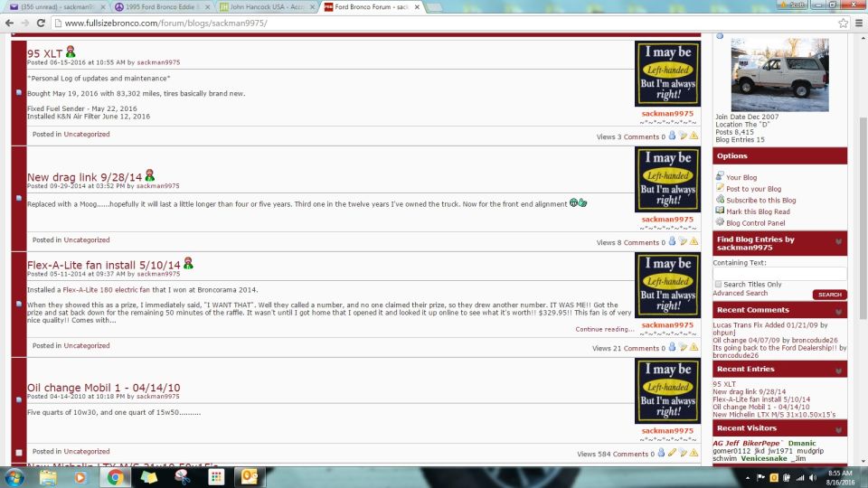Switch to the John Hancock USA tab
The height and width of the screenshot is (488, 868).
point(266,7)
